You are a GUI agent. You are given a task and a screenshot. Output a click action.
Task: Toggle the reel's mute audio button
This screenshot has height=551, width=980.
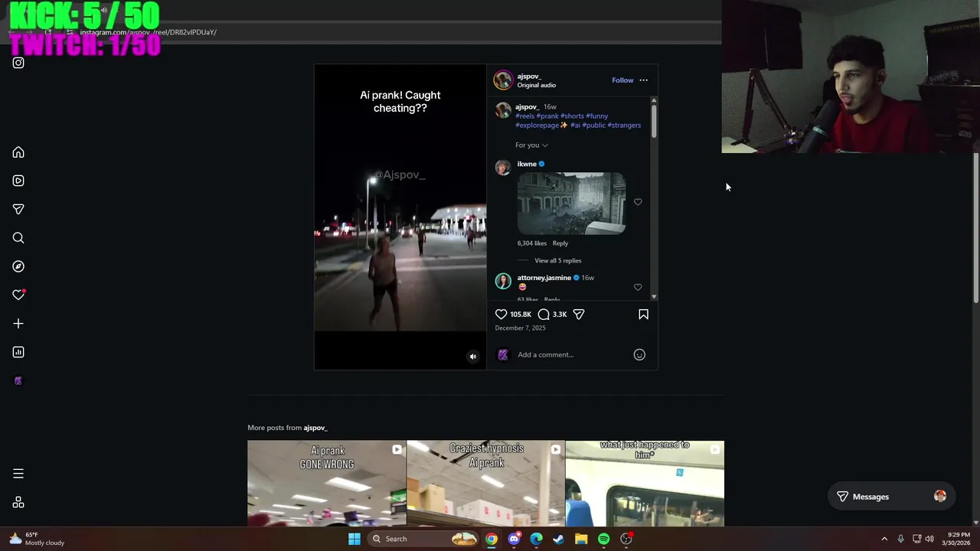[x=472, y=356]
